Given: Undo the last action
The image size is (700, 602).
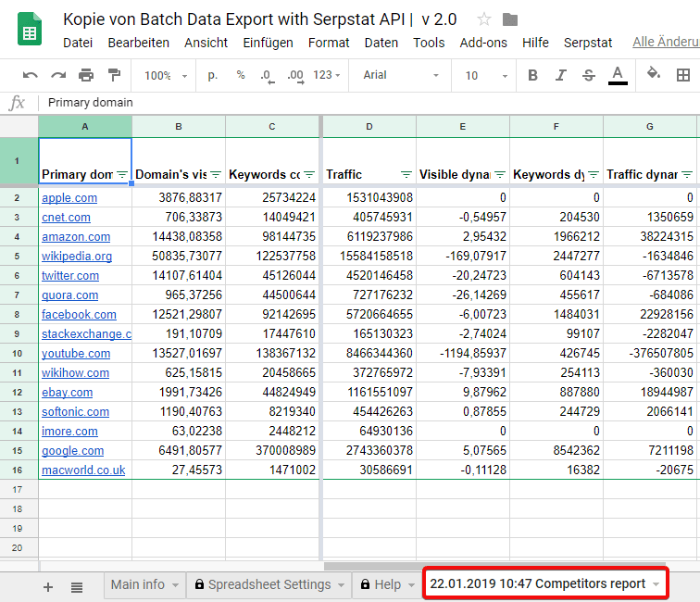Looking at the screenshot, I should (30, 75).
